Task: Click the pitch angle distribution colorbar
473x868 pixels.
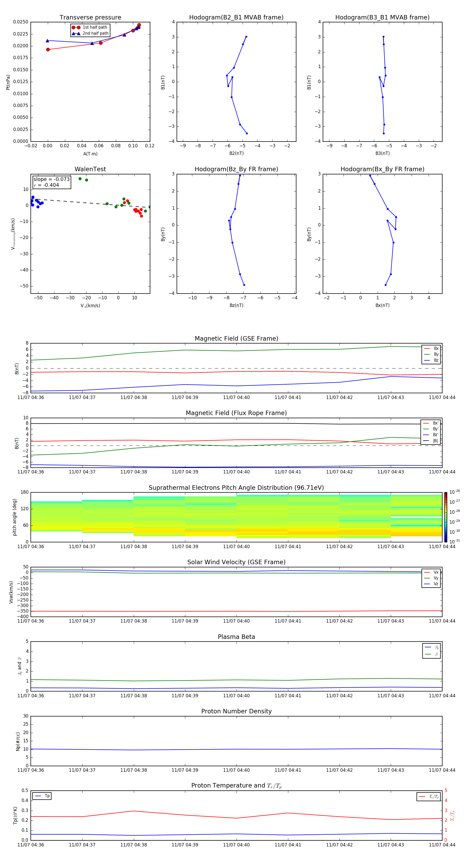Action: point(446,517)
